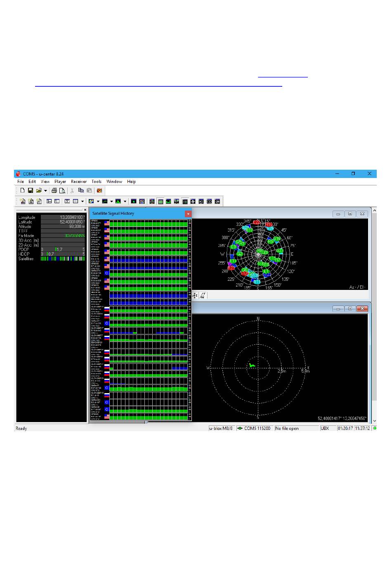The height and width of the screenshot is (586, 392).
Task: Open the Help menu
Action: pos(132,182)
